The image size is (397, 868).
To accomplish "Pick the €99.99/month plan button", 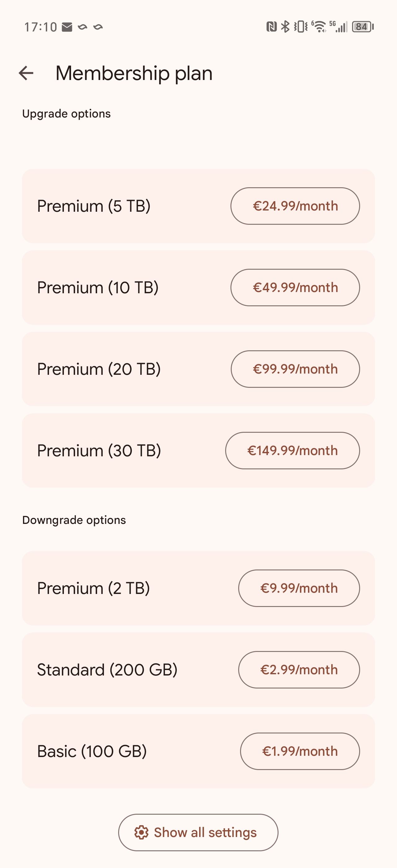I will point(295,369).
